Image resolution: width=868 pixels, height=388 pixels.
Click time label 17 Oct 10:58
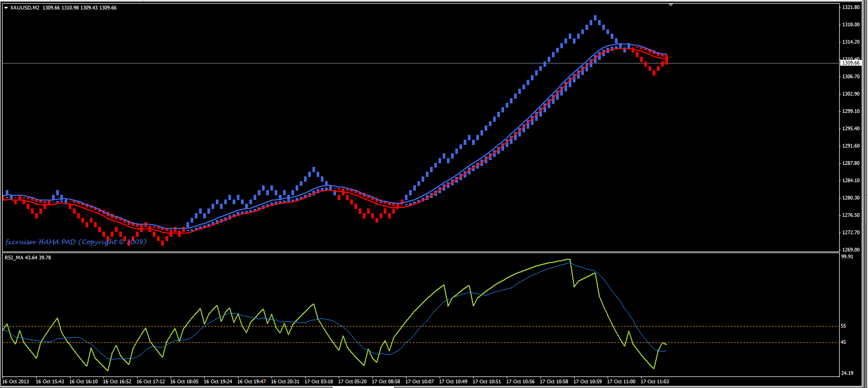click(554, 382)
